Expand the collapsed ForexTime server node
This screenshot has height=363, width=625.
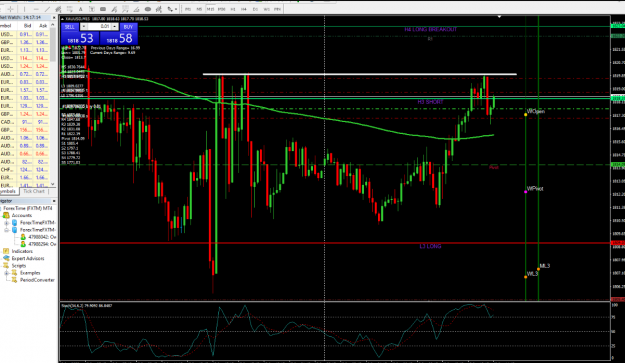point(6,223)
